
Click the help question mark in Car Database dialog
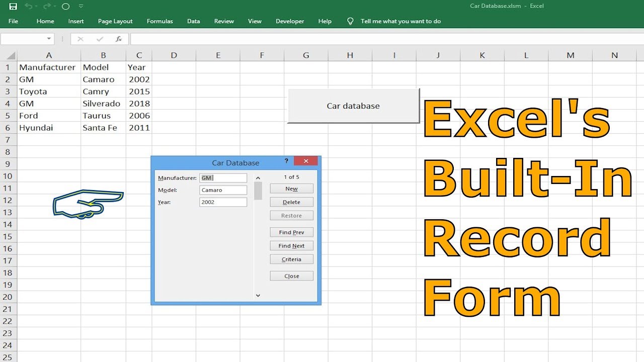point(286,161)
